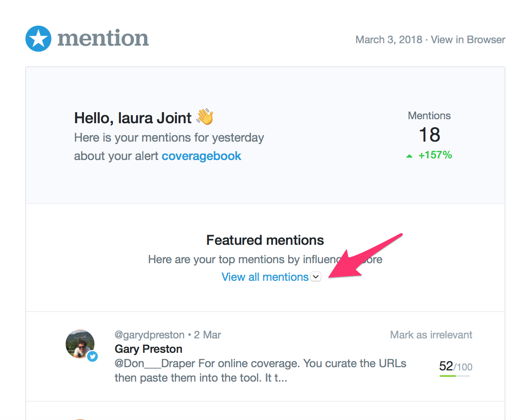Click the blue star Mention logo icon
The width and height of the screenshot is (513, 420).
pyautogui.click(x=38, y=39)
